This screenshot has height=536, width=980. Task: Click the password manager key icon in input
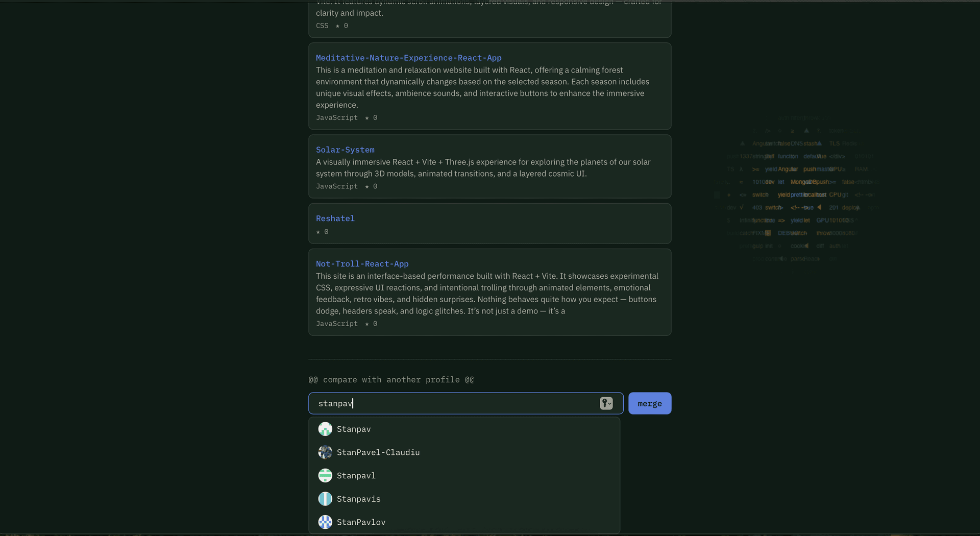(606, 403)
